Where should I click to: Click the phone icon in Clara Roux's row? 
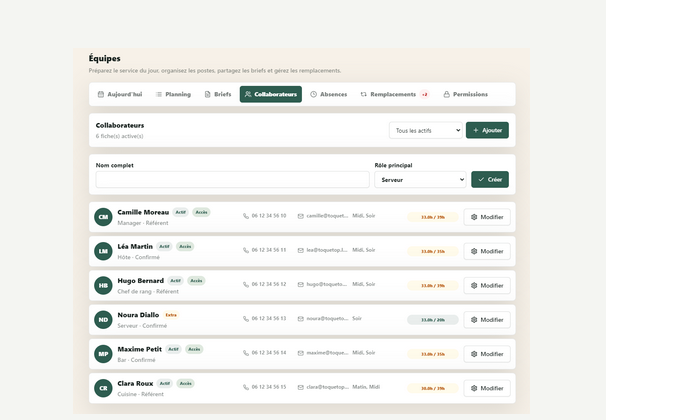pyautogui.click(x=246, y=387)
